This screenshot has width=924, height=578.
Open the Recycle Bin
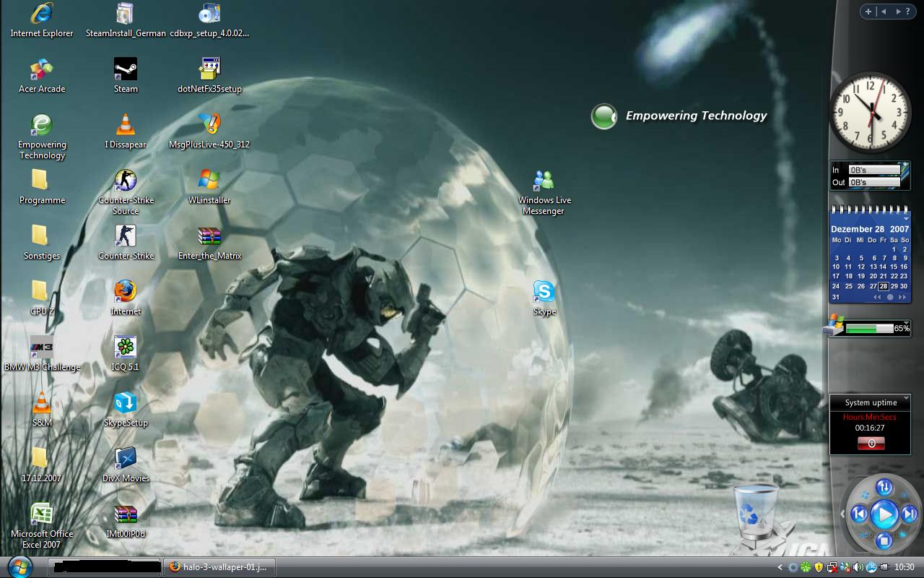[756, 512]
